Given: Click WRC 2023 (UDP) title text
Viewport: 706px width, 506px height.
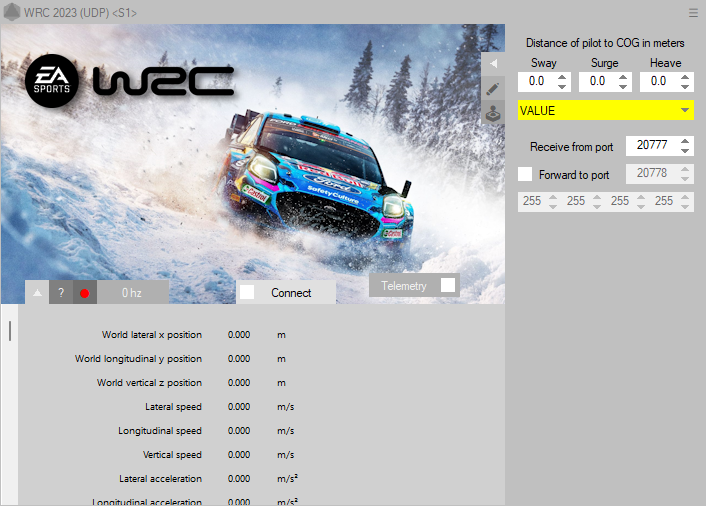Looking at the screenshot, I should tap(80, 13).
